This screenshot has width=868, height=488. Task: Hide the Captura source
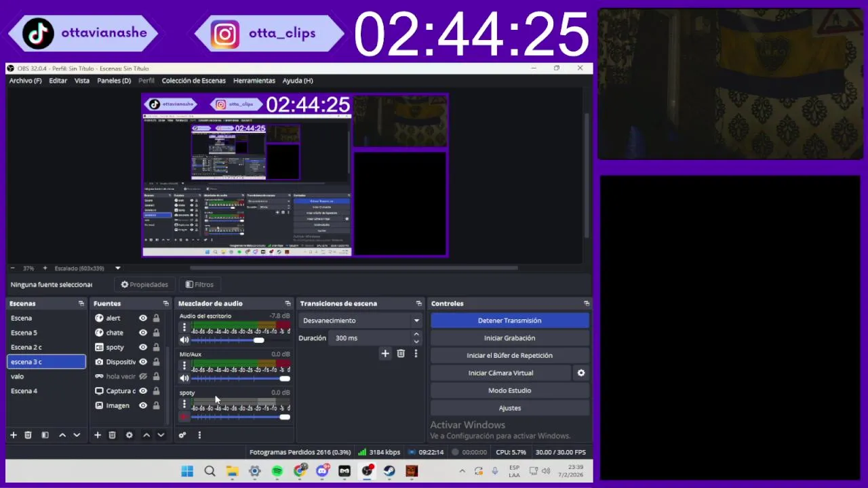click(143, 391)
